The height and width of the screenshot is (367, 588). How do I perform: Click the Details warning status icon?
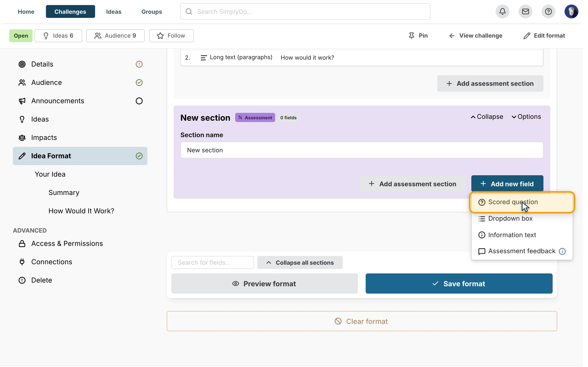(139, 64)
